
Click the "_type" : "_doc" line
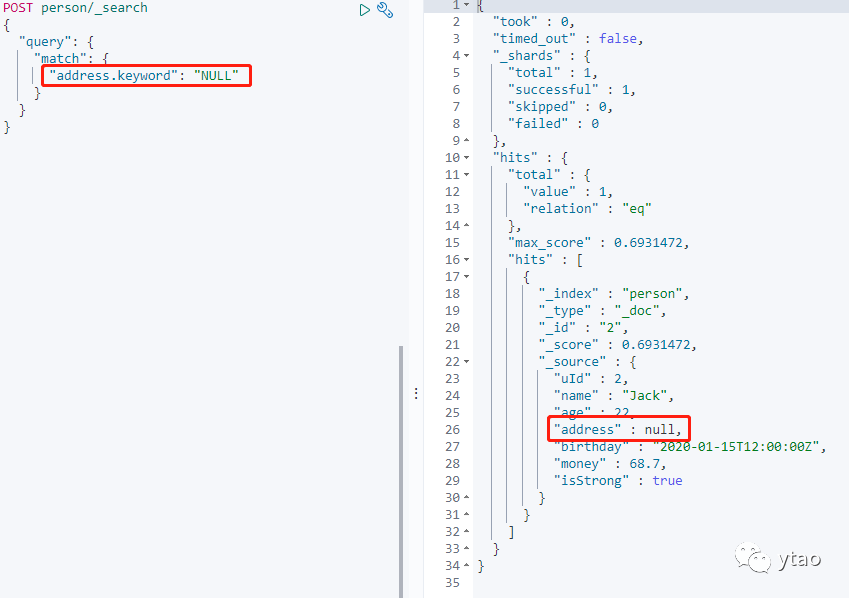[x=602, y=311]
